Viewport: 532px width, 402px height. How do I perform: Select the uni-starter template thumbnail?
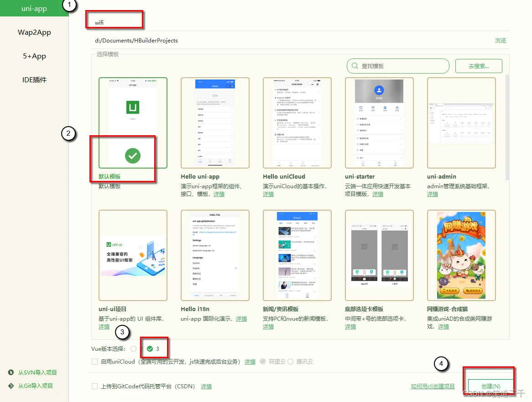click(379, 123)
